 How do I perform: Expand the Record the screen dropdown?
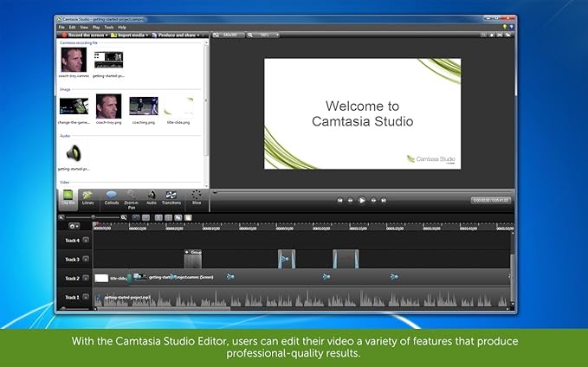click(108, 35)
